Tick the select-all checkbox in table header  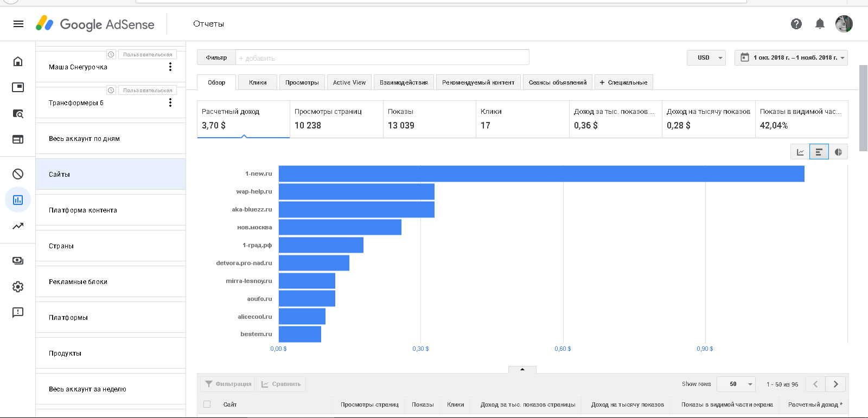207,404
